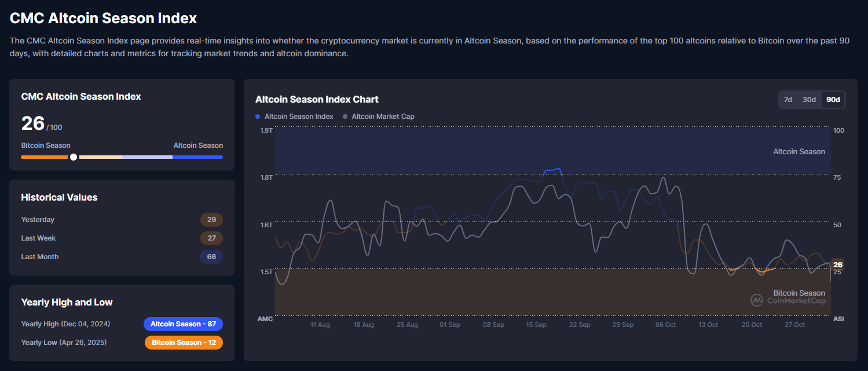This screenshot has height=371, width=868.
Task: Click Last Month's value badge showing 66
Action: [211, 257]
